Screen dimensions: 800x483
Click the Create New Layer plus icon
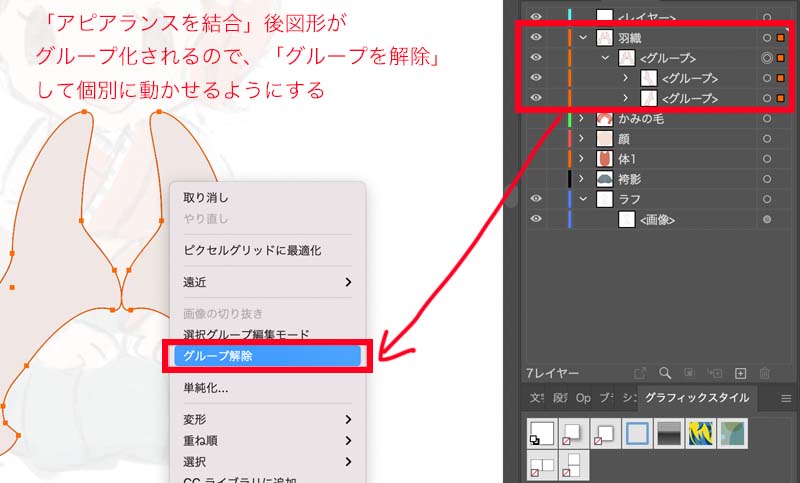coord(740,373)
